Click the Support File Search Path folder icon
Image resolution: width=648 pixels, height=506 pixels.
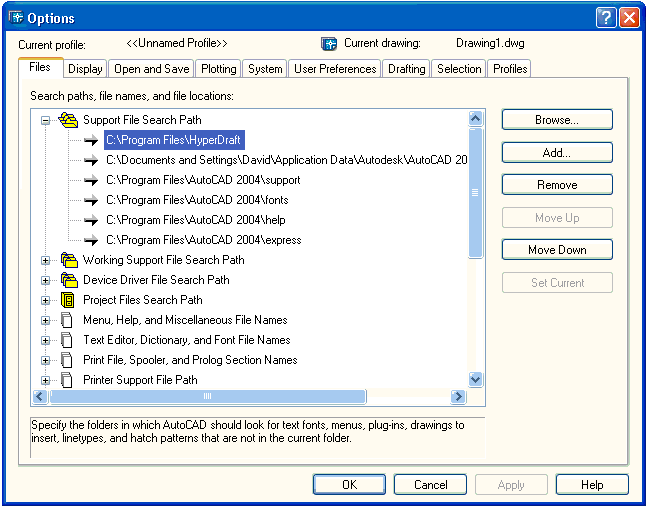(69, 120)
